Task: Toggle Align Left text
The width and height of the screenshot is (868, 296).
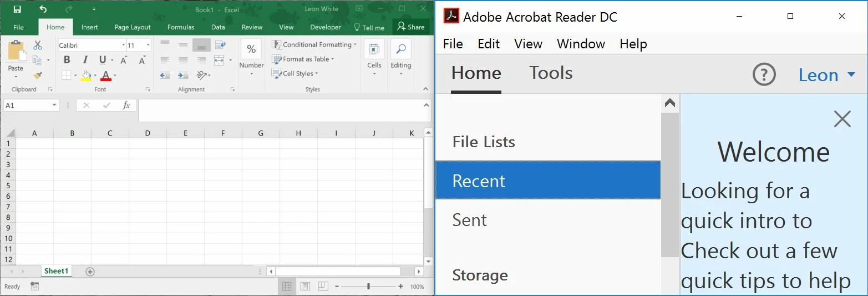Action: 165,60
